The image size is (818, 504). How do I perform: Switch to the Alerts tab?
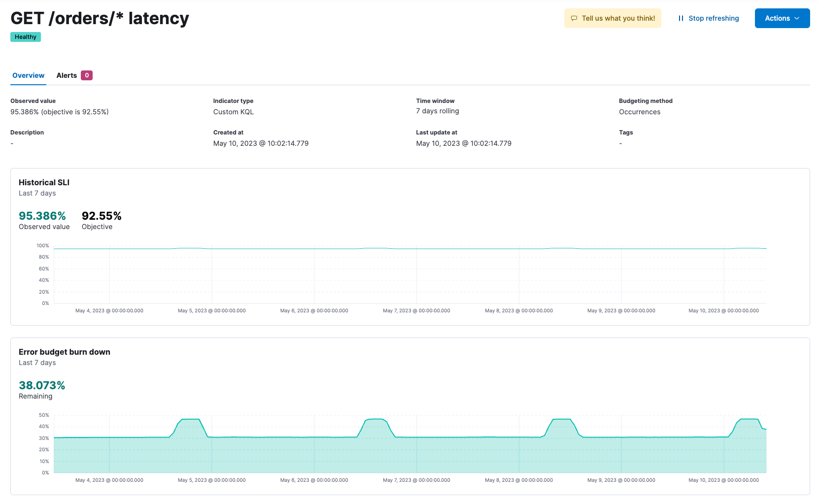pos(67,75)
